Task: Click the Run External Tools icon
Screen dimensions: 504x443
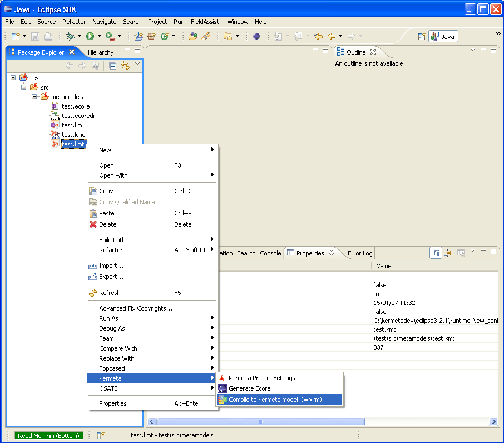Action: click(x=110, y=36)
